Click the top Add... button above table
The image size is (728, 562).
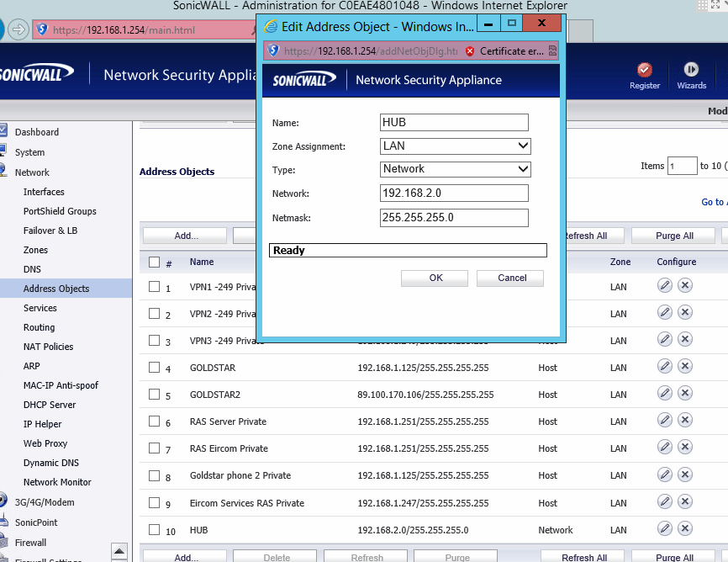(x=185, y=236)
